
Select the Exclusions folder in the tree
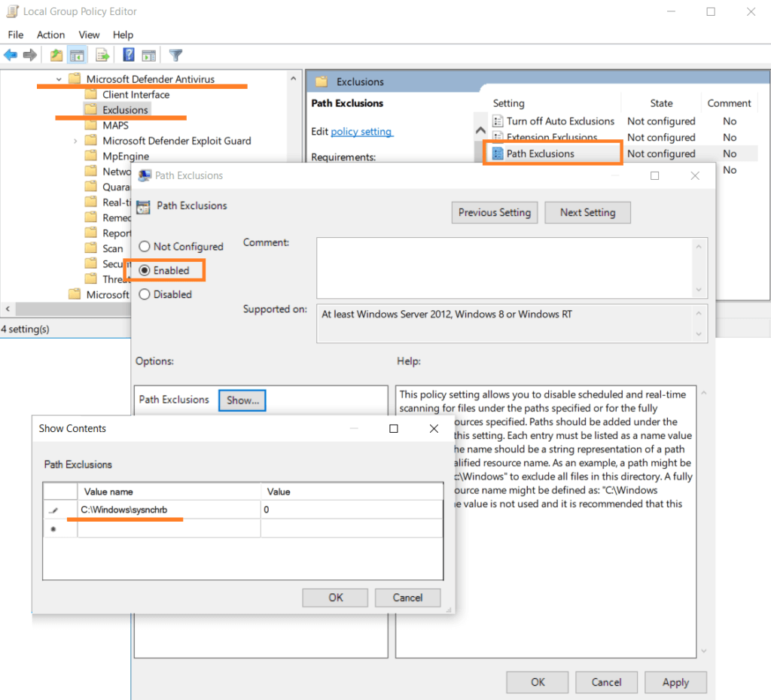tap(125, 110)
